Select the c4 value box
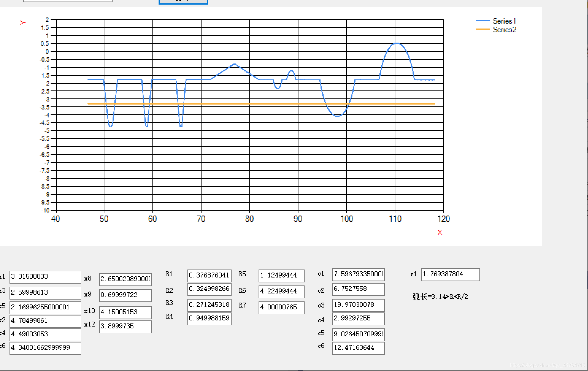Screen dimensions: 588x371 pyautogui.click(x=359, y=319)
